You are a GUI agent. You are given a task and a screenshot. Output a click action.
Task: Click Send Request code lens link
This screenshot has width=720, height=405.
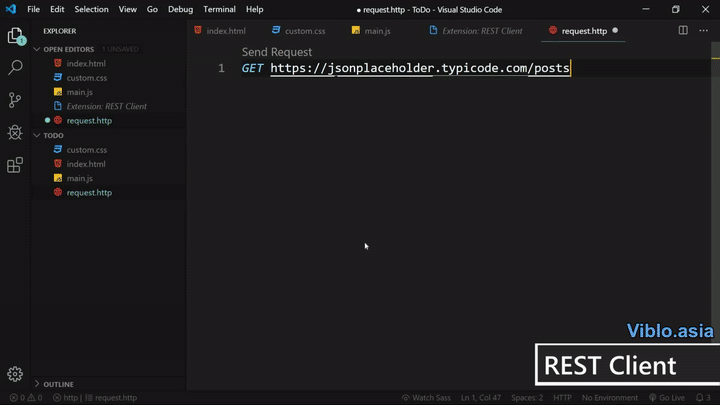277,52
